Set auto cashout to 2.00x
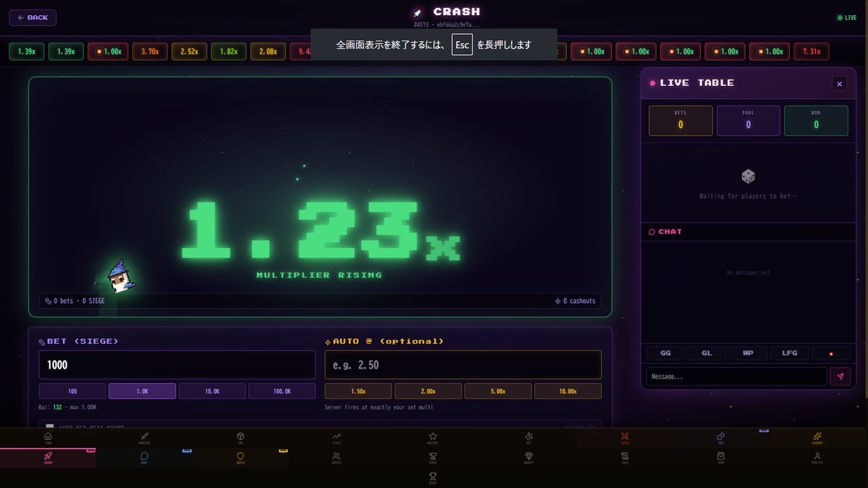868x488 pixels. (x=428, y=391)
